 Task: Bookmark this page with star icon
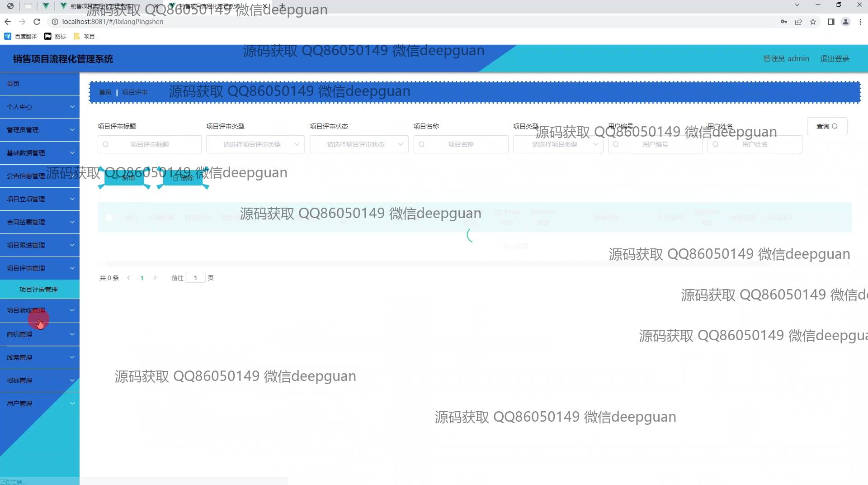813,22
